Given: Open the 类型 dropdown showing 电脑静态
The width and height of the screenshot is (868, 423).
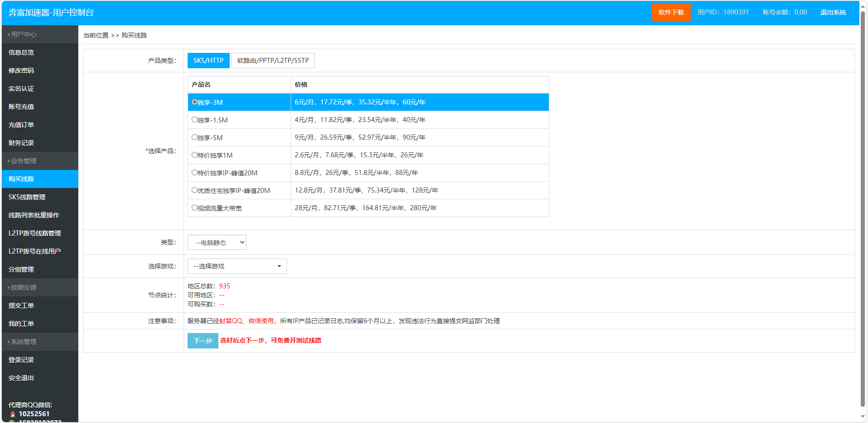Looking at the screenshot, I should pyautogui.click(x=217, y=242).
